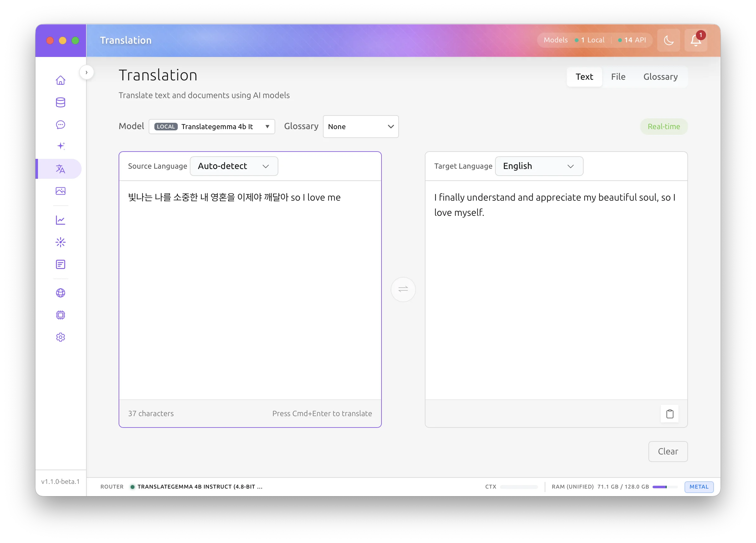This screenshot has height=543, width=756.
Task: Switch to the File tab
Action: click(x=618, y=77)
